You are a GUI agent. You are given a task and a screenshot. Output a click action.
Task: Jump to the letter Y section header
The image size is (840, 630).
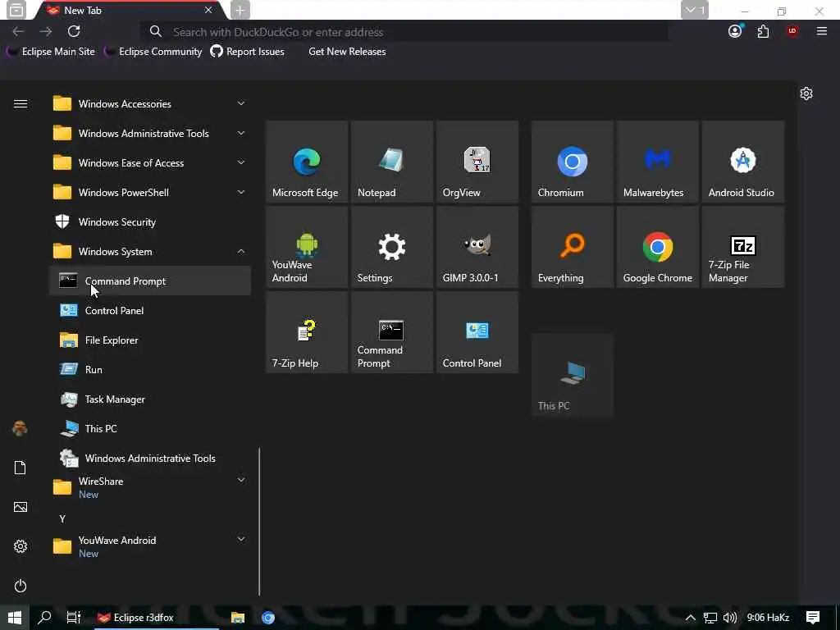62,518
